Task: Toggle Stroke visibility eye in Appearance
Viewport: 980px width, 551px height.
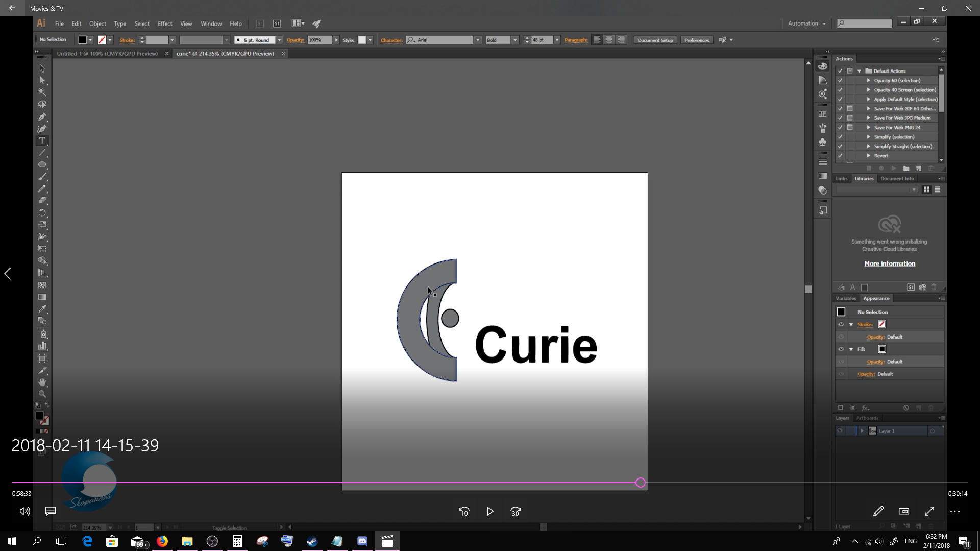Action: 841,324
